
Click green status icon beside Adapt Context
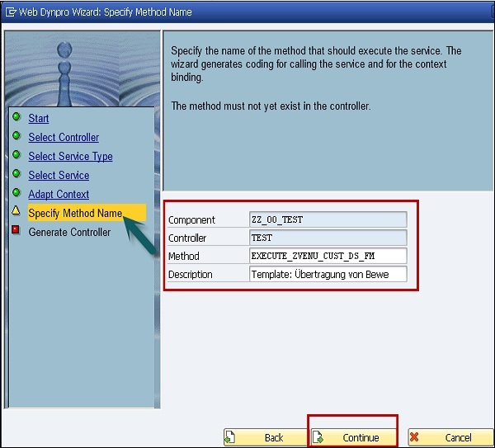coord(16,192)
